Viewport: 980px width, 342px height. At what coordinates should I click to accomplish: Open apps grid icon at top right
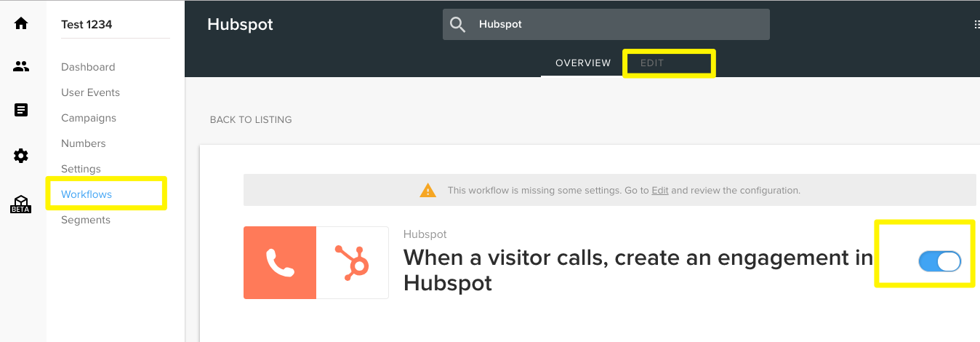pyautogui.click(x=976, y=24)
